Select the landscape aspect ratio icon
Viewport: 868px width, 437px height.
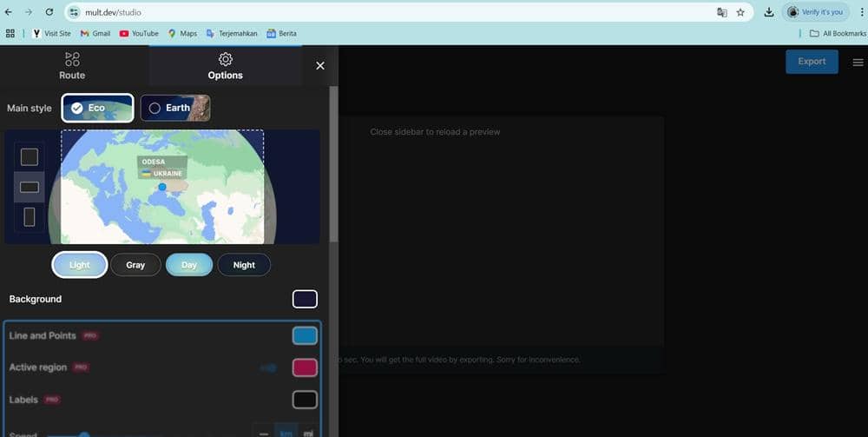point(30,187)
